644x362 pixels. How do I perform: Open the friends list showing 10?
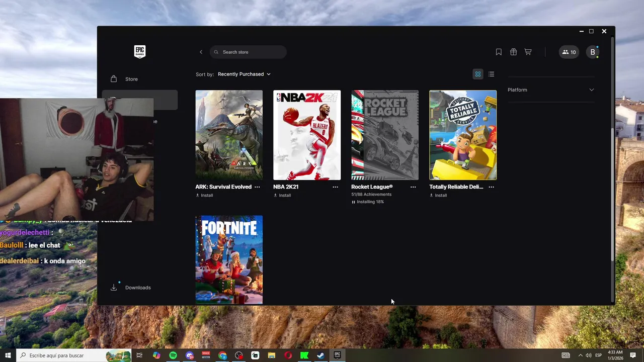click(x=569, y=52)
